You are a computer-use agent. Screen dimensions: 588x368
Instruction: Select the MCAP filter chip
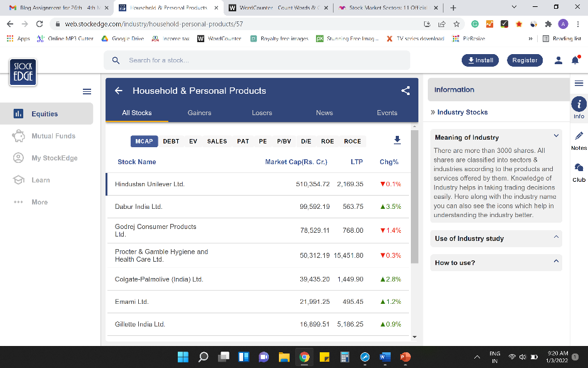[144, 141]
